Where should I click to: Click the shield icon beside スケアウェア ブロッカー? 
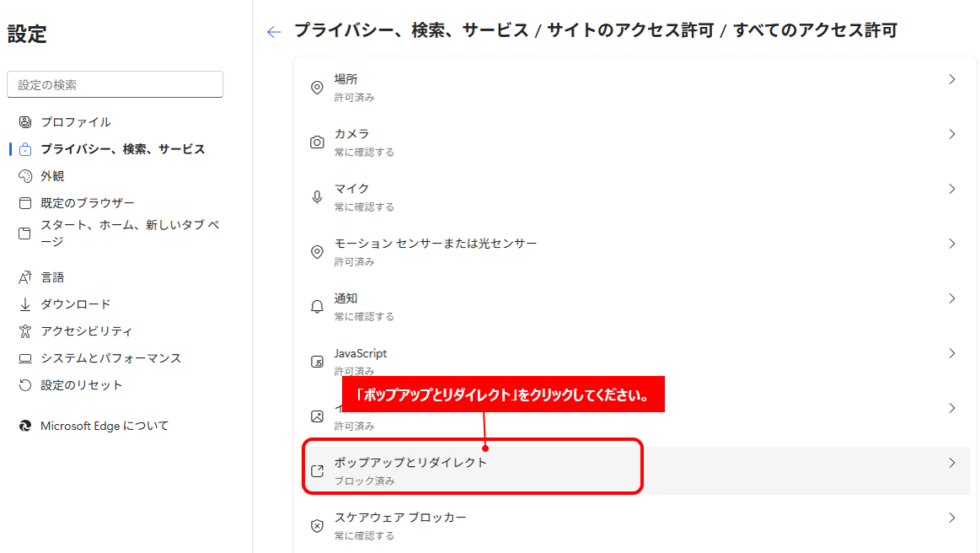317,526
